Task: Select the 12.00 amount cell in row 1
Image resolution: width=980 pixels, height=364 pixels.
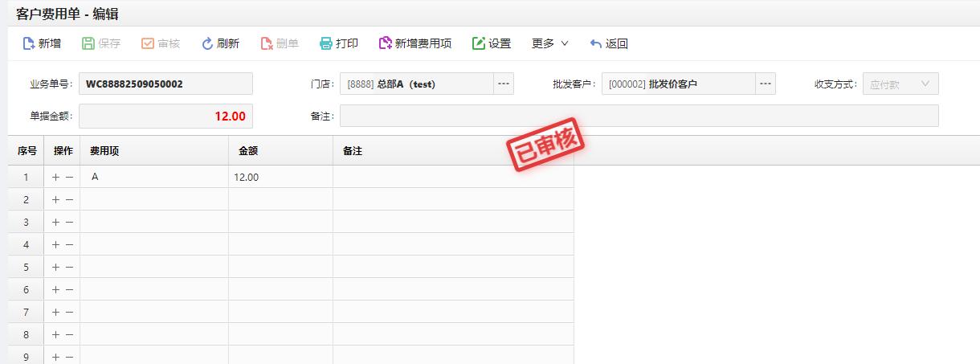Action: pyautogui.click(x=280, y=177)
